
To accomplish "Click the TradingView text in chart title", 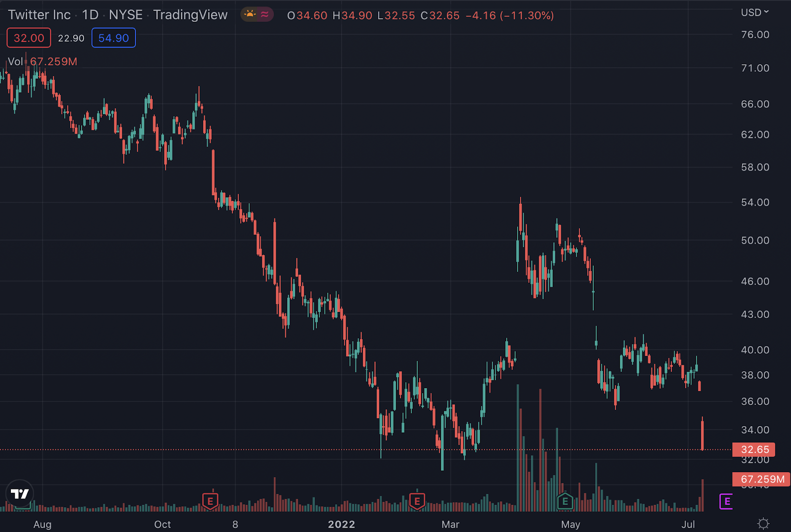I will pos(190,15).
